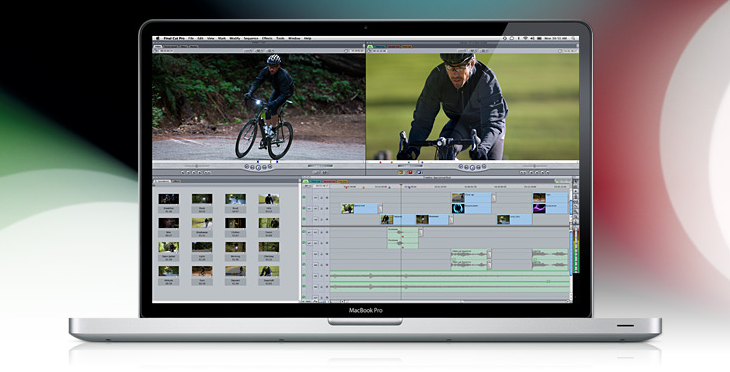This screenshot has width=730, height=372.
Task: Select the red tab in the Canvas
Action: coord(393,47)
